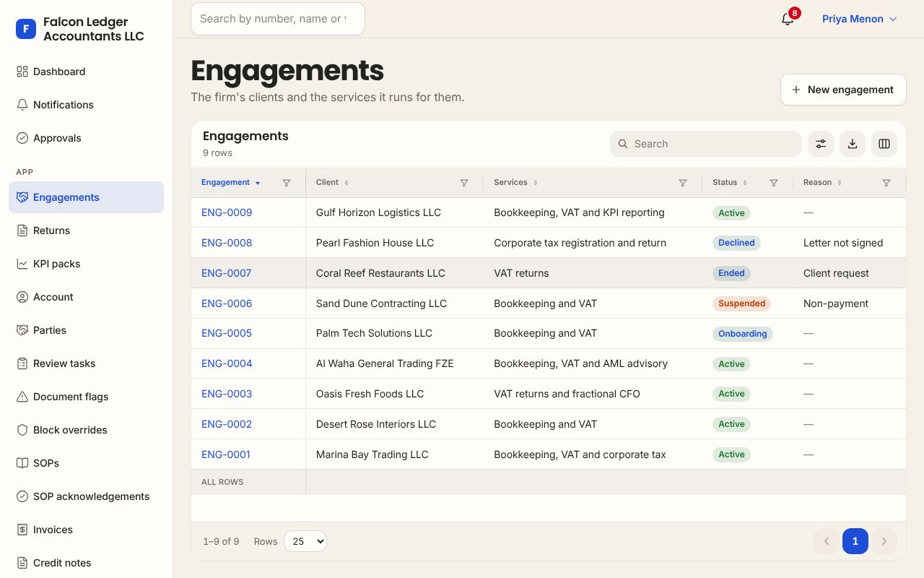This screenshot has height=578, width=924.
Task: Open KPI packs in sidebar
Action: 86,264
